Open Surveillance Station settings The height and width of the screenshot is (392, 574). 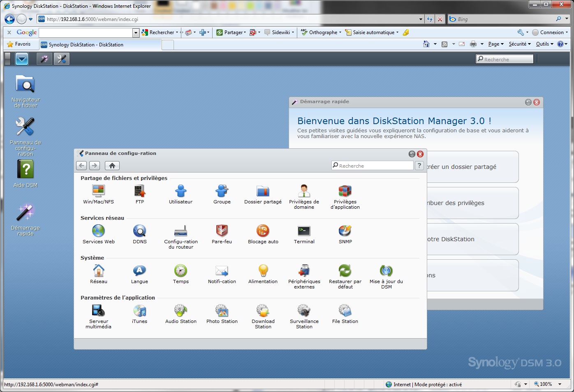click(x=304, y=316)
